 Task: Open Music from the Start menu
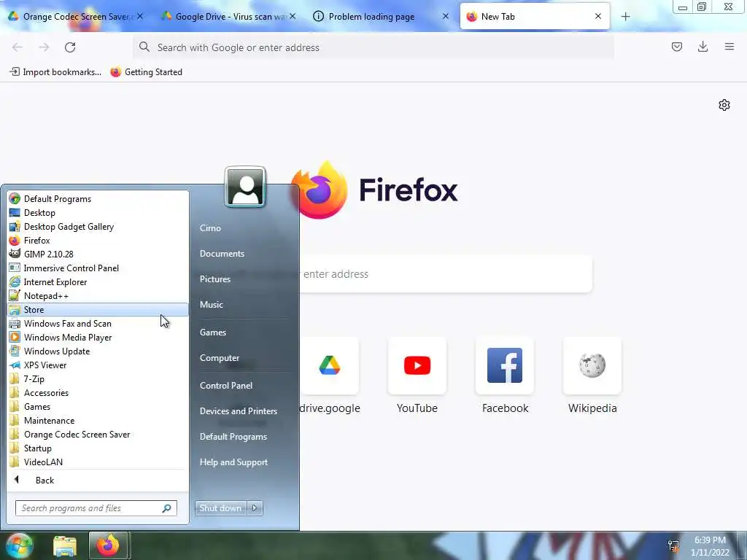click(x=211, y=304)
